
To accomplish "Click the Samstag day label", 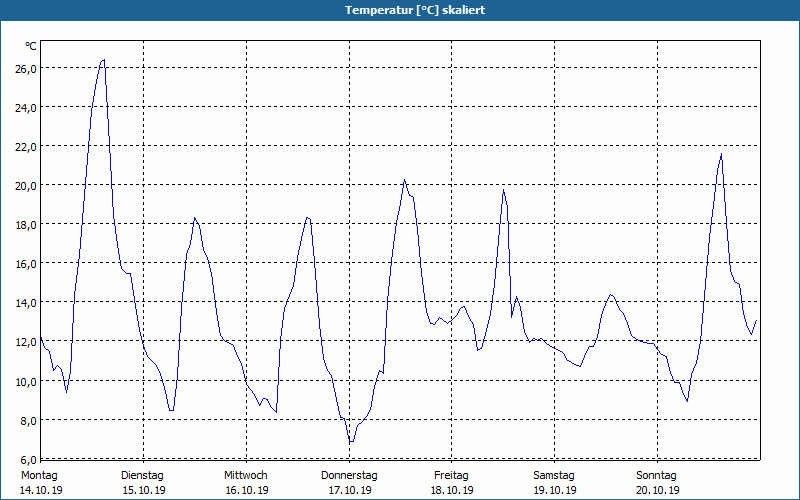I will pyautogui.click(x=554, y=476).
